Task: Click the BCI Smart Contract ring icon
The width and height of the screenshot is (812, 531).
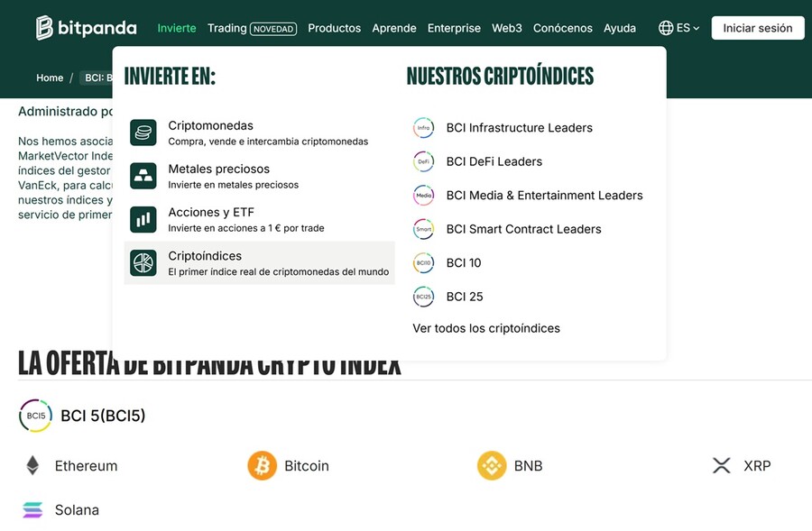Action: point(424,229)
